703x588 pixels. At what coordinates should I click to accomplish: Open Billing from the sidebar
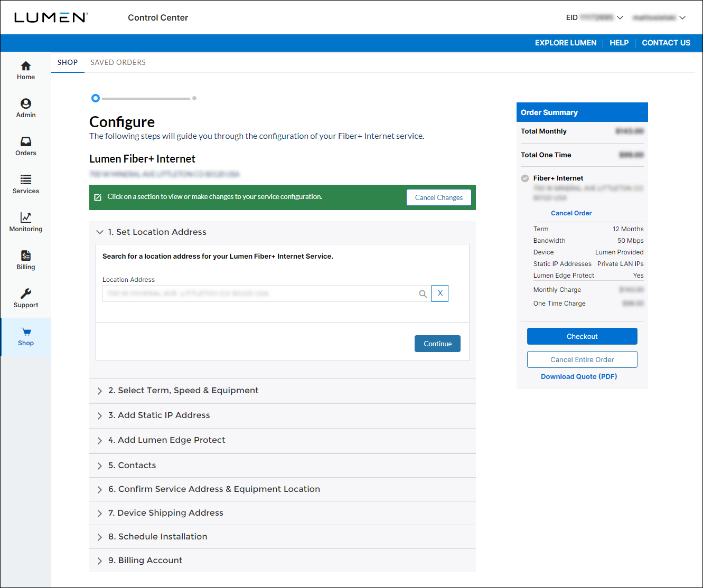point(26,261)
